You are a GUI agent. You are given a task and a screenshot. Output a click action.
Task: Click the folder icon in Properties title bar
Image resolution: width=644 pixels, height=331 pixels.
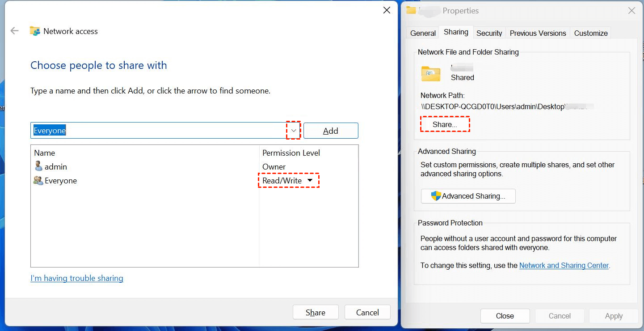pyautogui.click(x=411, y=10)
